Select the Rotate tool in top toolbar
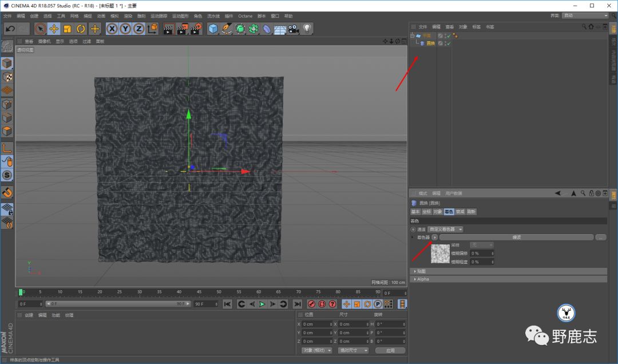The image size is (618, 364). 81,29
